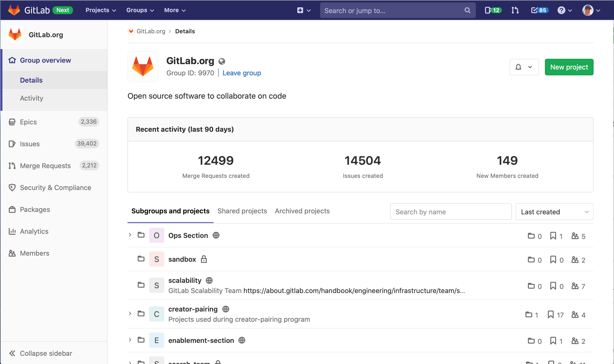Click the Leave group link
This screenshot has width=614, height=364.
pyautogui.click(x=242, y=73)
